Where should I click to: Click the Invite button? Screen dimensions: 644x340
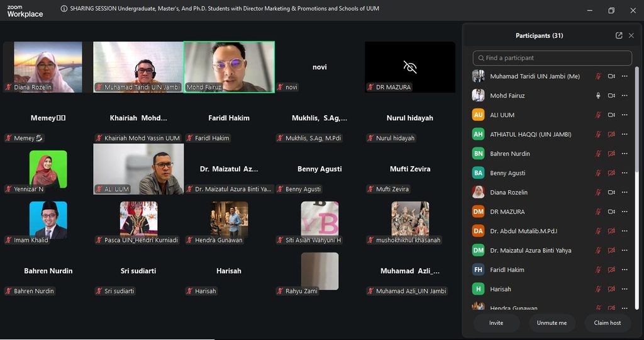[x=496, y=323]
